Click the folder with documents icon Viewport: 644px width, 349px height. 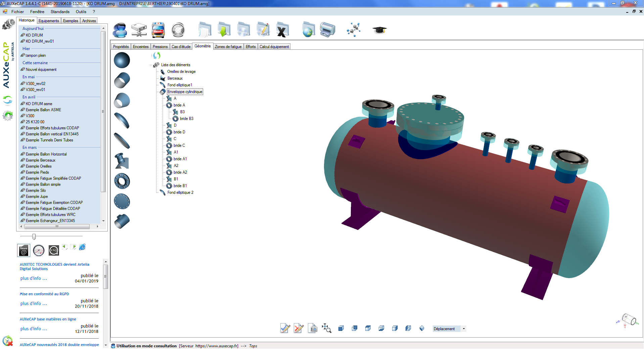click(205, 30)
